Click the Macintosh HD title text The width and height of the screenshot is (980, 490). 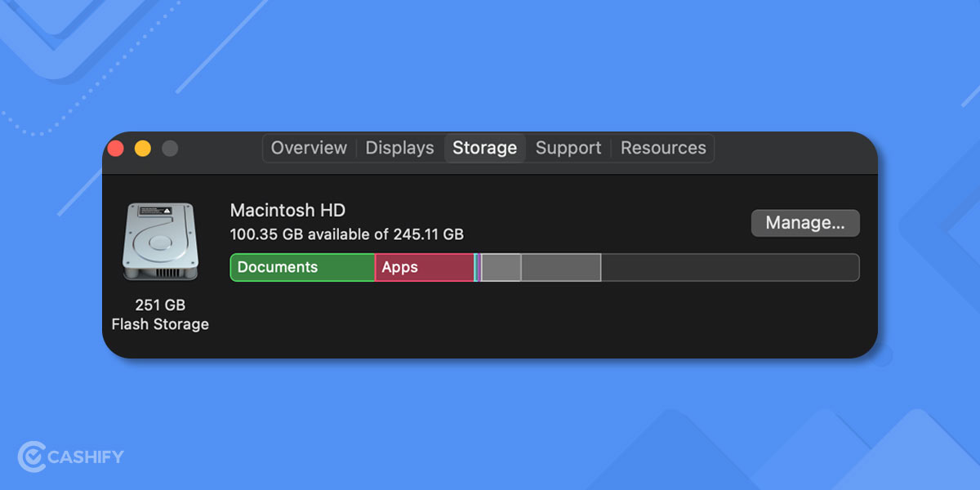[287, 210]
